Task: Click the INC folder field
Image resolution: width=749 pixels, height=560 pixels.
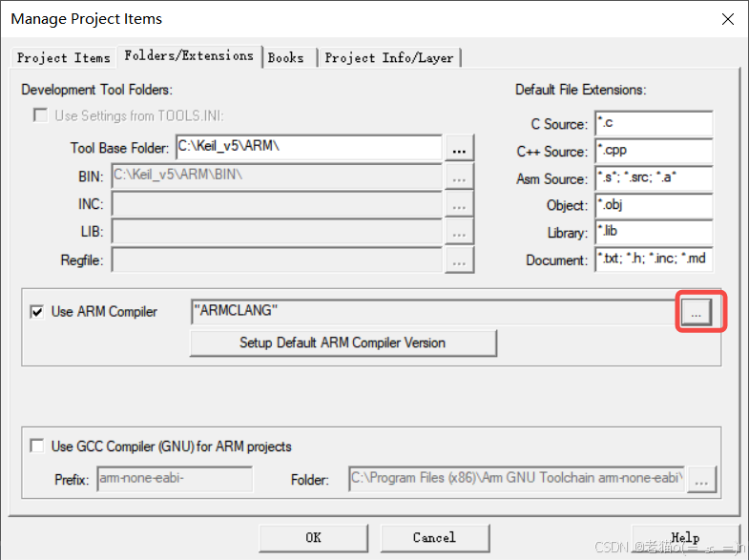Action: coord(277,204)
